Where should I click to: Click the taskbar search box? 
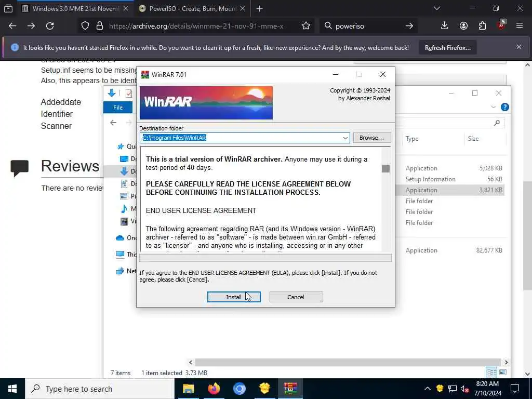[100, 389]
